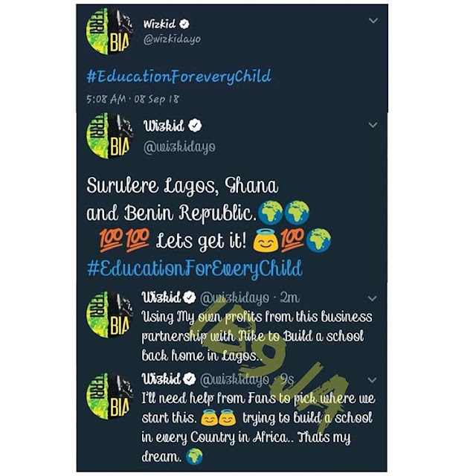Open the @wizkidayo handle under the first Wizkid name
476x476 pixels.
[172, 39]
